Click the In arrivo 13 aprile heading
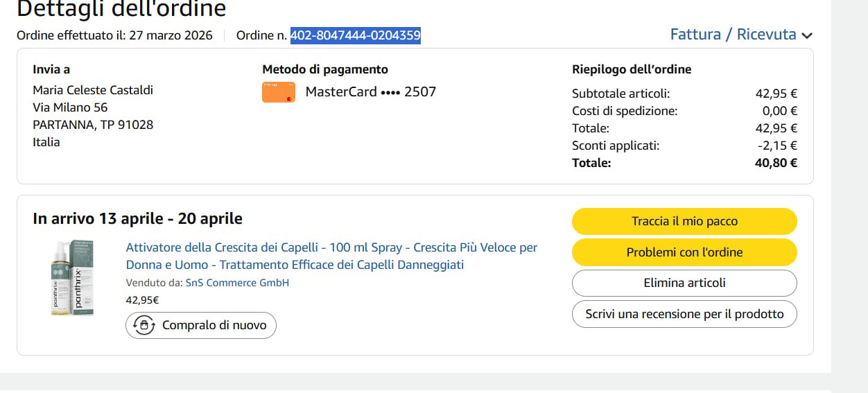Image resolution: width=868 pixels, height=393 pixels. pyautogui.click(x=137, y=219)
